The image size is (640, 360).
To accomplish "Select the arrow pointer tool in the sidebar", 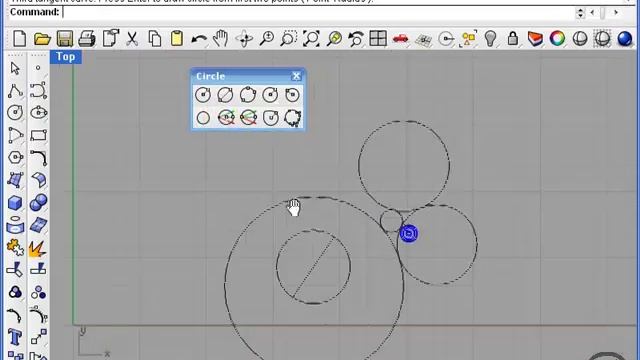I will (15, 68).
